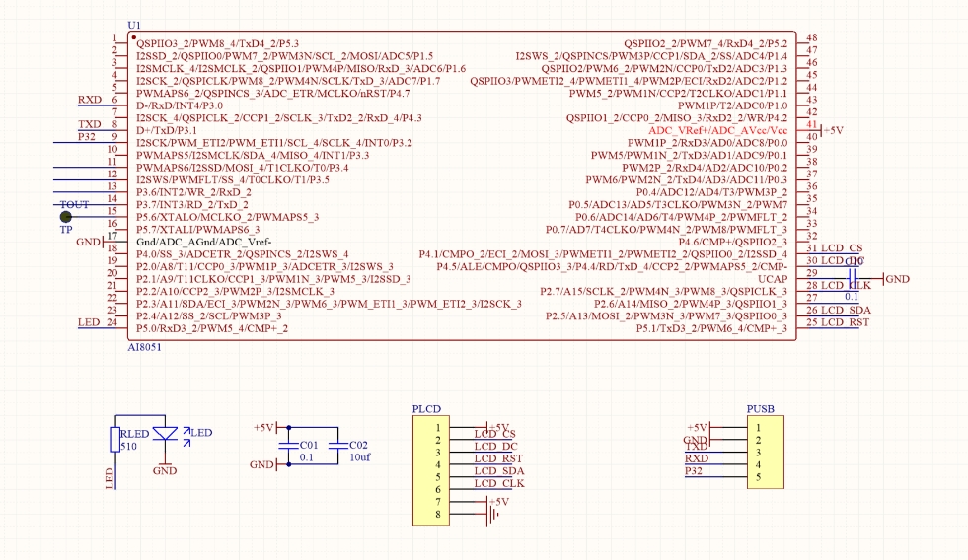The image size is (968, 560).
Task: Click LCD_DC net label on PLCD connector
Action: 494,446
